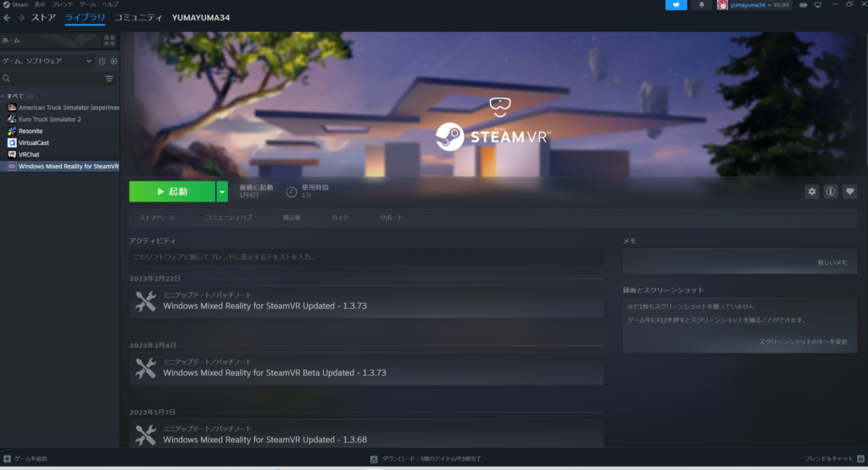Collapse the すべて library group

pyautogui.click(x=17, y=96)
